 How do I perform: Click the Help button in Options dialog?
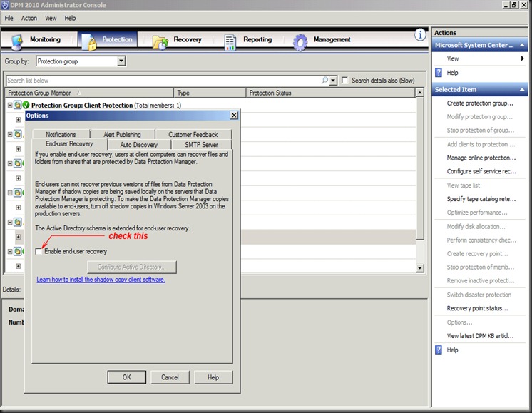coord(213,377)
